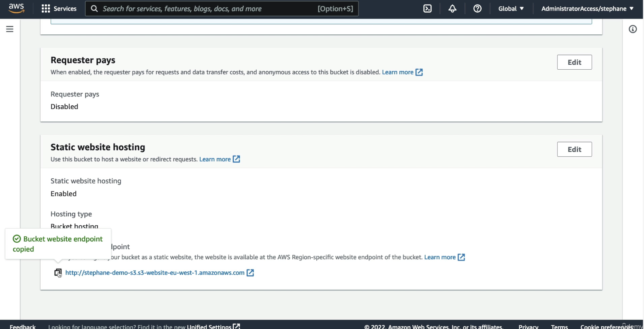Open the notifications bell
This screenshot has height=329, width=644.
452,9
